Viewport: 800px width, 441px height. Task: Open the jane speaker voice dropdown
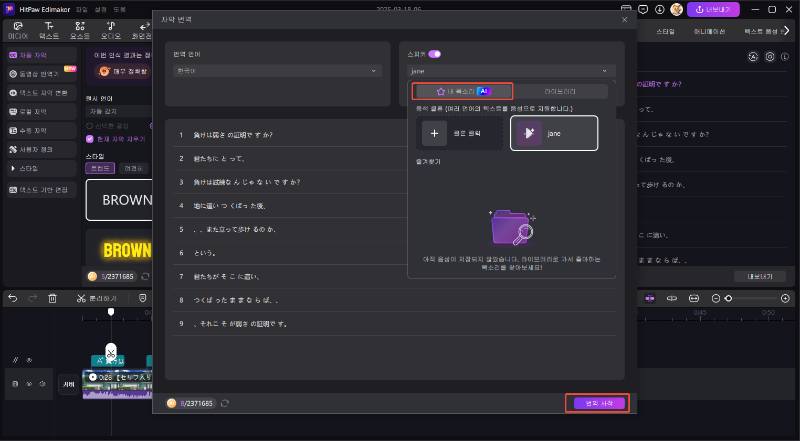(511, 71)
